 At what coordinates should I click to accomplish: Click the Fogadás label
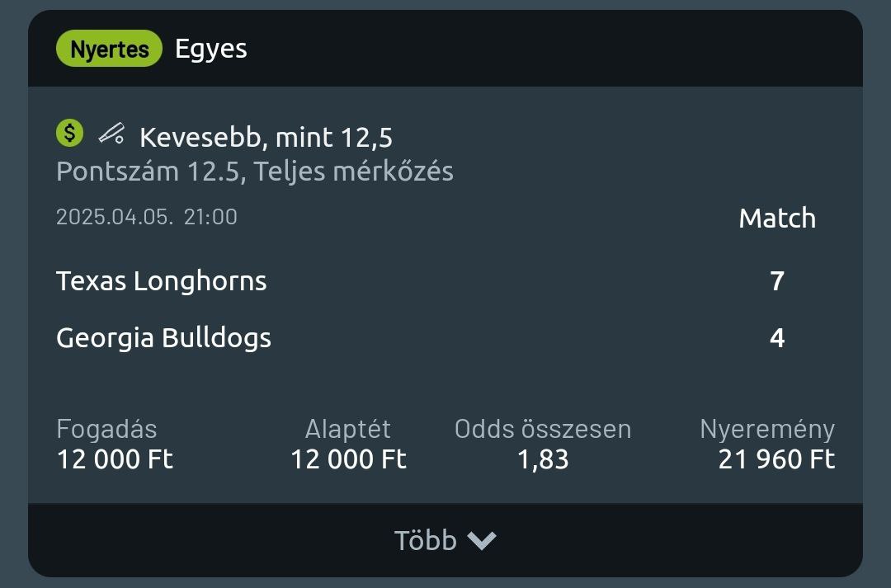coord(106,430)
